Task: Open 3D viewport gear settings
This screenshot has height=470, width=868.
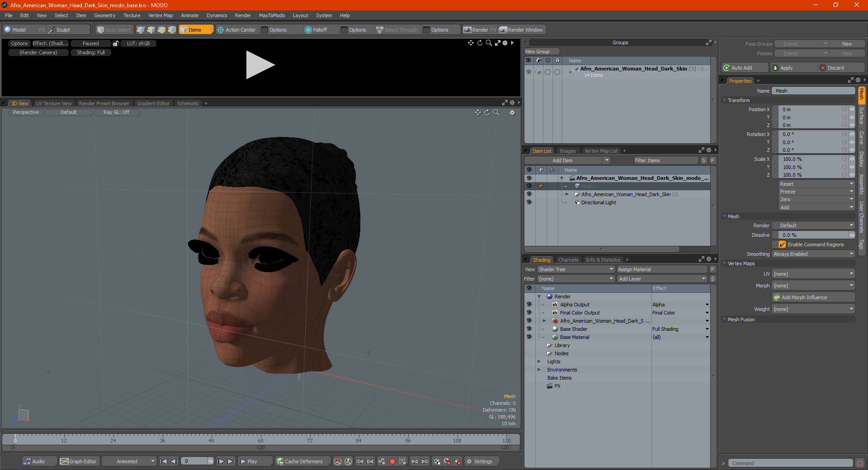Action: [512, 113]
